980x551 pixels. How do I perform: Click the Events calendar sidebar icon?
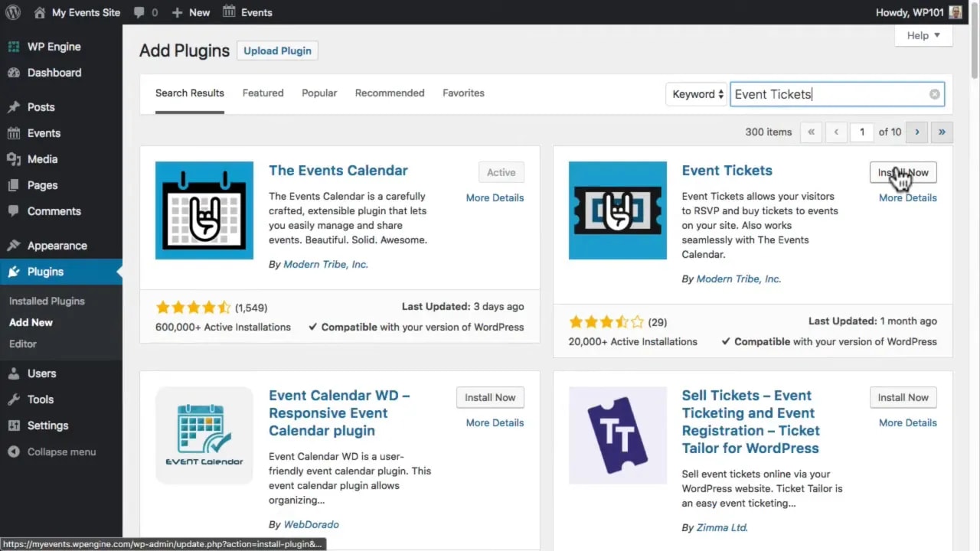(x=14, y=133)
